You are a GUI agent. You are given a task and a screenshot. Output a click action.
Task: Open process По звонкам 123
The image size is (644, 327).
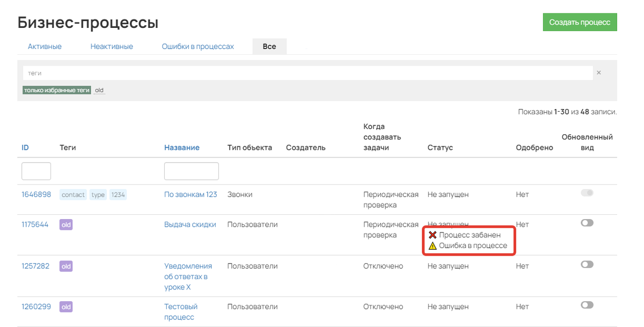point(191,194)
